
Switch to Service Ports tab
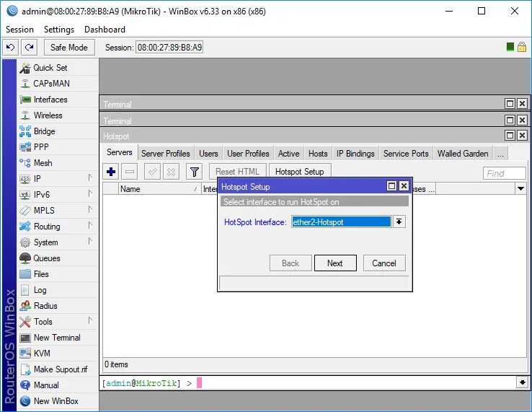coord(406,154)
